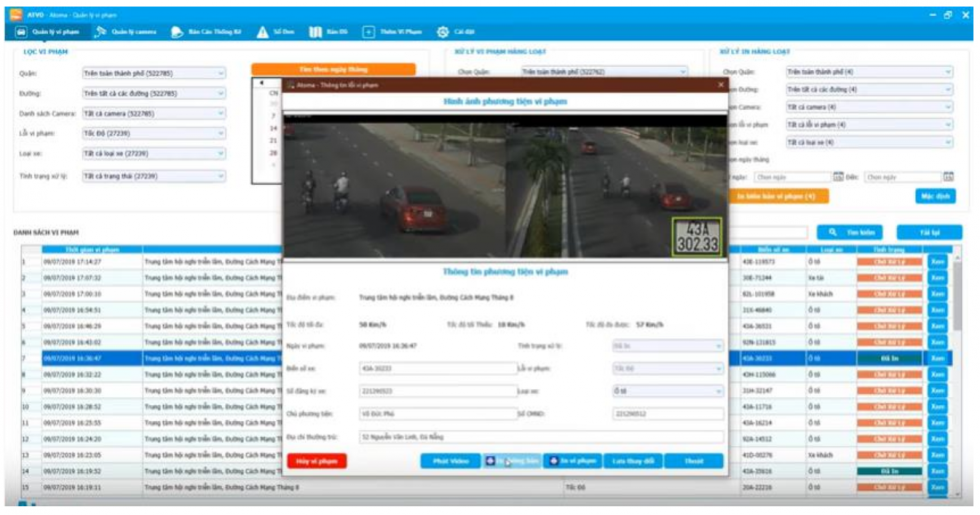Click the Số đăng ký xe input field

pyautogui.click(x=438, y=391)
